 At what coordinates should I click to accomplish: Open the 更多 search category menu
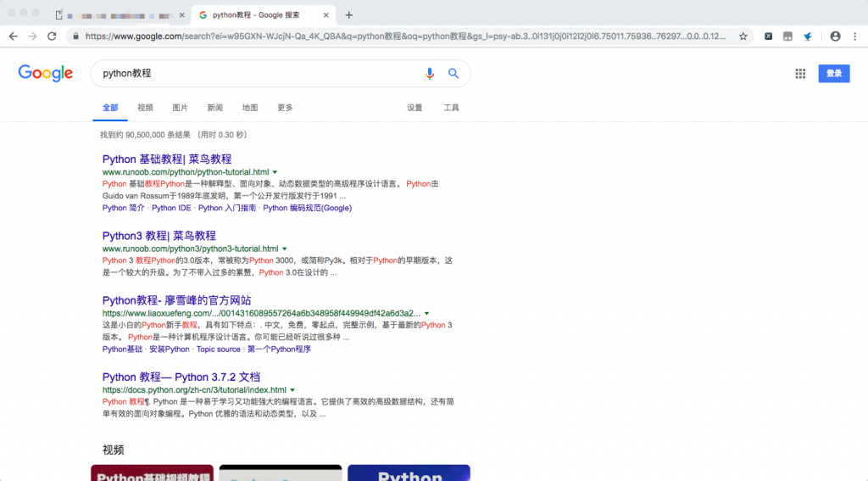pyautogui.click(x=285, y=108)
